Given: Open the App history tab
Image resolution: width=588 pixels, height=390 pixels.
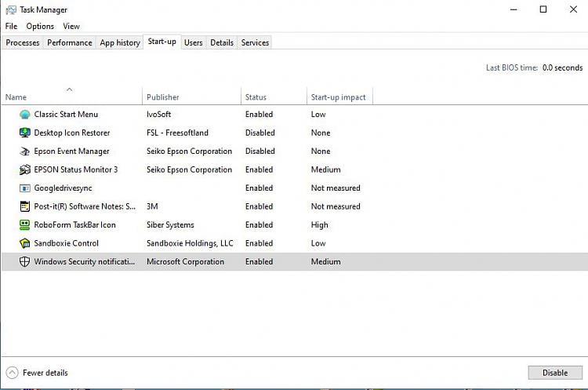Looking at the screenshot, I should click(120, 42).
